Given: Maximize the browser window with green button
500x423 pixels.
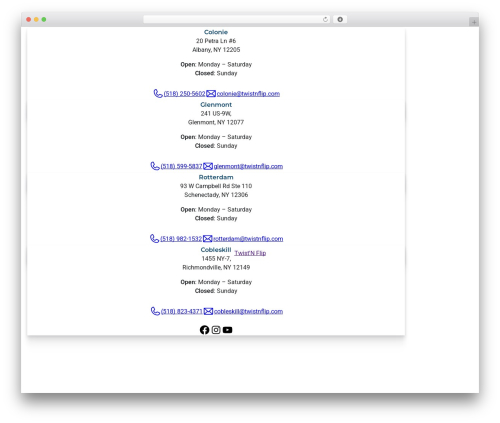Looking at the screenshot, I should [44, 19].
